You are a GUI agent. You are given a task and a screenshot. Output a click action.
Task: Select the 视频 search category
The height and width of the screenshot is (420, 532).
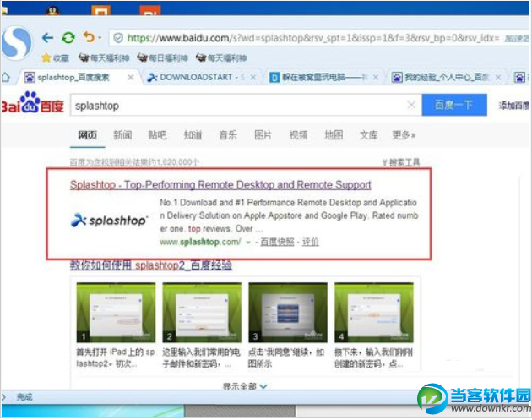tap(298, 135)
